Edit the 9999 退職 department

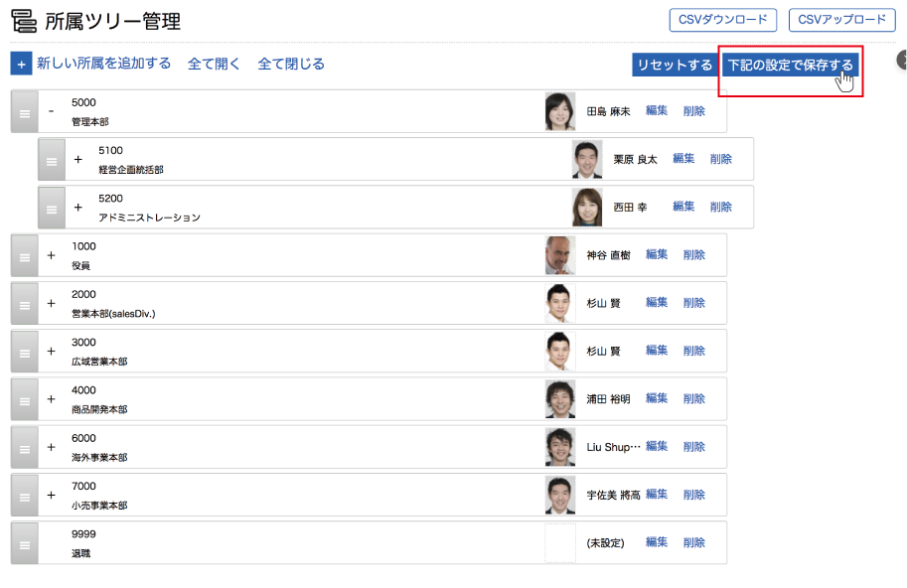657,542
